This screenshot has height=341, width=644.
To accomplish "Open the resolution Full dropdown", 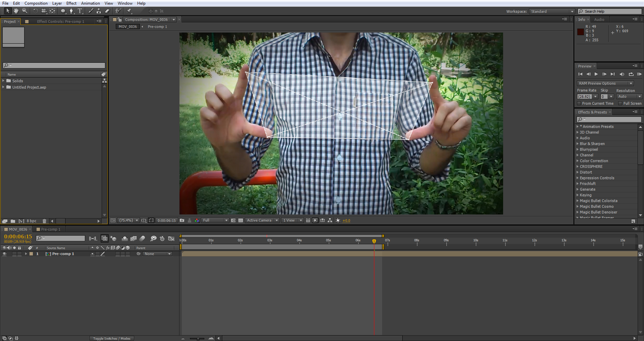I will point(215,221).
